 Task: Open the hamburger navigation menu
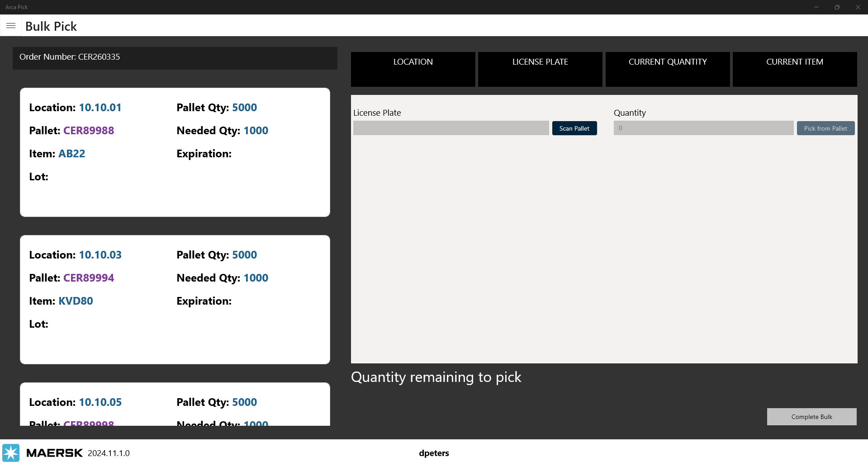11,26
